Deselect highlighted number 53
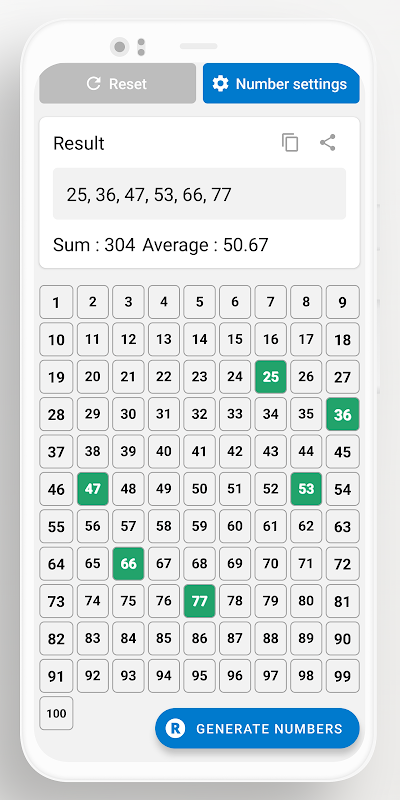The image size is (400, 800). point(306,489)
